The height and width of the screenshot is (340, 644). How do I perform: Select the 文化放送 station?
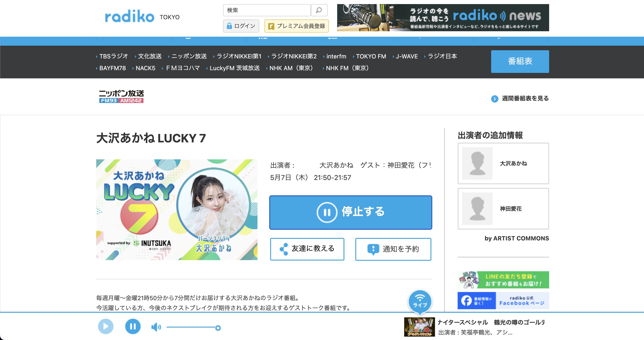click(149, 56)
